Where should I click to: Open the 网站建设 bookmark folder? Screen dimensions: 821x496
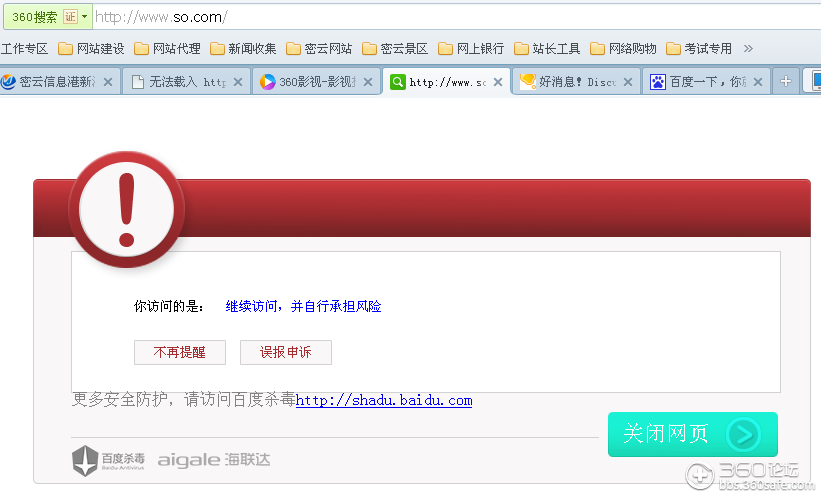pyautogui.click(x=91, y=49)
